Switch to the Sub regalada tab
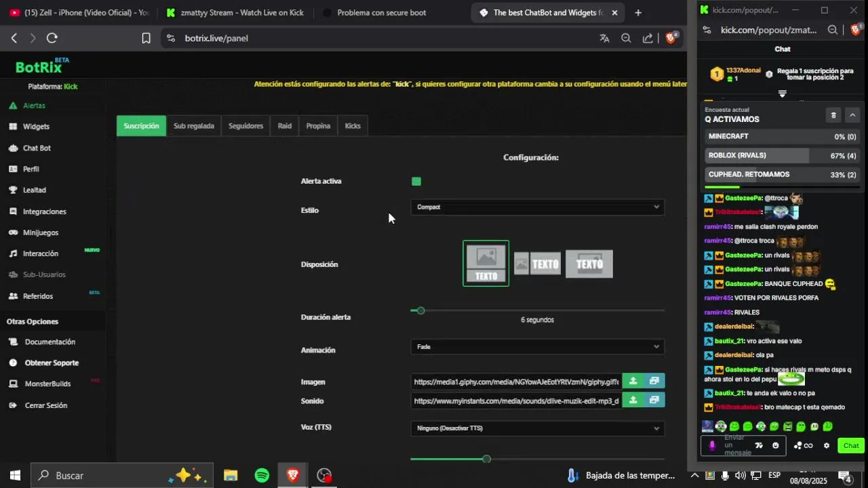868x488 pixels. coord(194,126)
